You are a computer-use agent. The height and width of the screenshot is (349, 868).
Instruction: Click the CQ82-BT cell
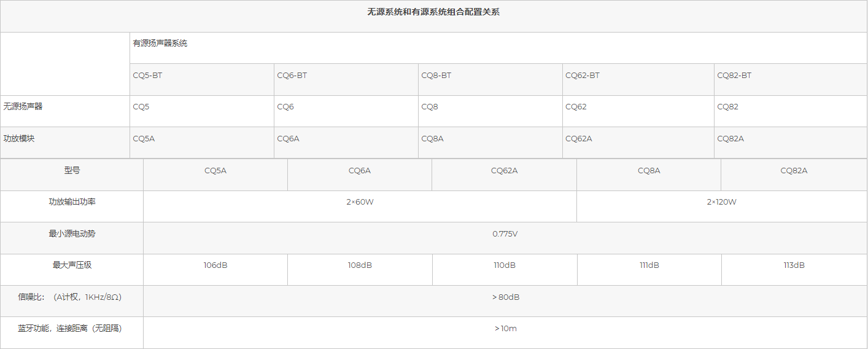(734, 76)
